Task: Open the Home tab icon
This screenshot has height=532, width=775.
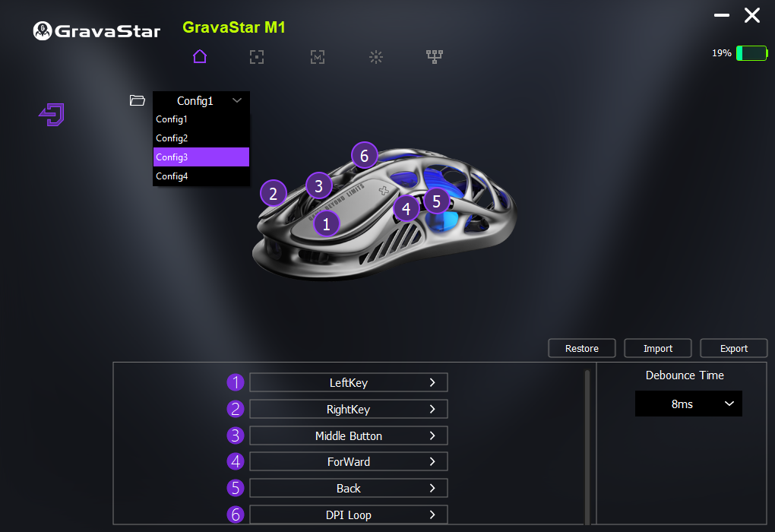Action: (x=200, y=56)
